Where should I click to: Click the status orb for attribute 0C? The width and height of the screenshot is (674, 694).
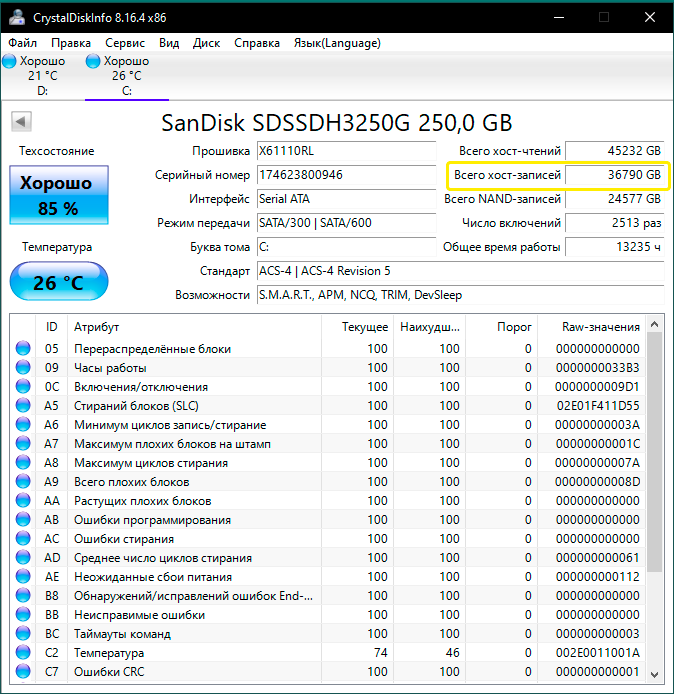point(23,386)
